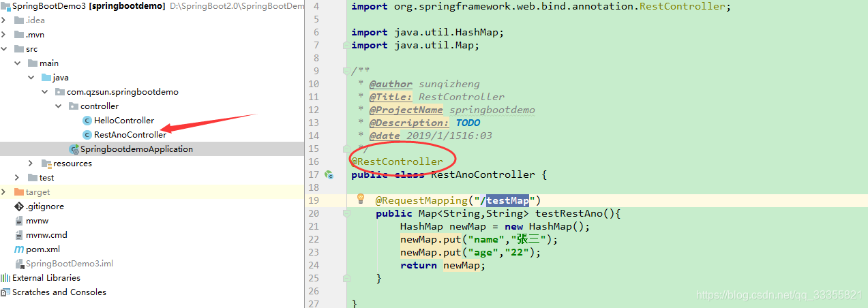
Task: Click the blue java source folder icon
Action: coord(46,78)
